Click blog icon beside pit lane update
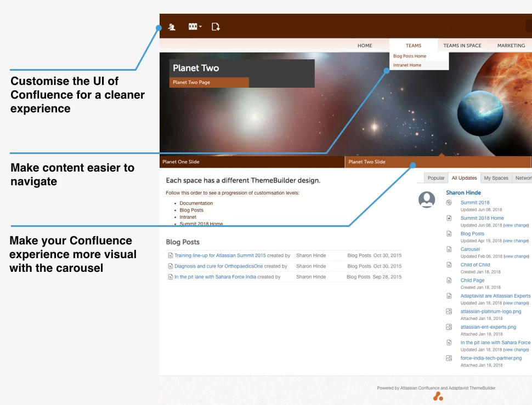This screenshot has width=532, height=405. 449,343
